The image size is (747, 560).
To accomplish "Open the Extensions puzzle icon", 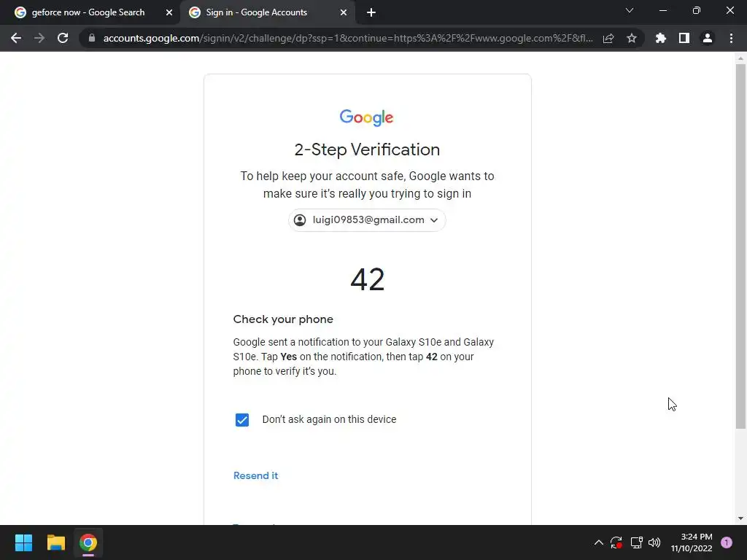I will [661, 38].
